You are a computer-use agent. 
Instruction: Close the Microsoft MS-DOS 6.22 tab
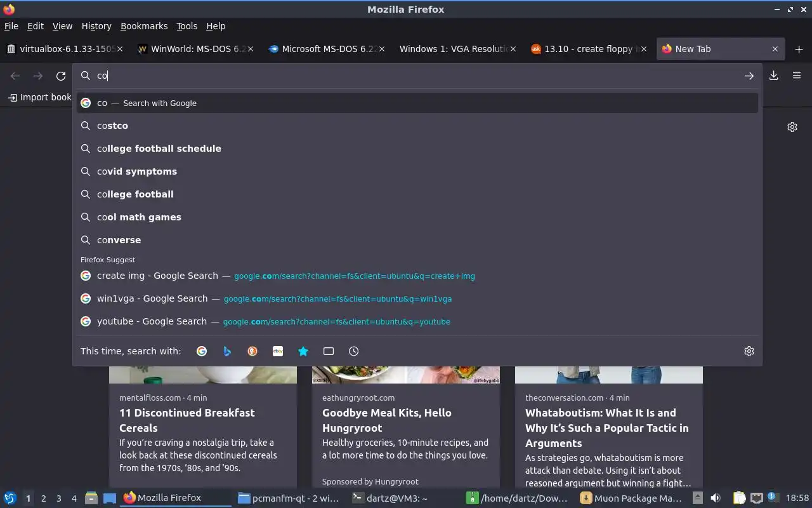pos(383,49)
